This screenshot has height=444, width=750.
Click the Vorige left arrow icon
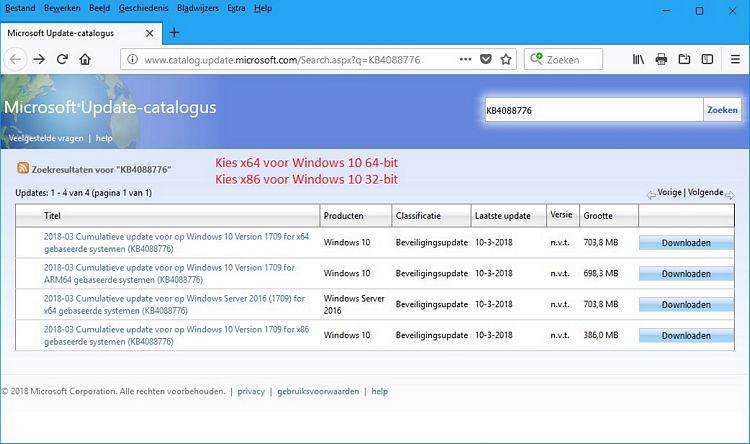pyautogui.click(x=651, y=195)
